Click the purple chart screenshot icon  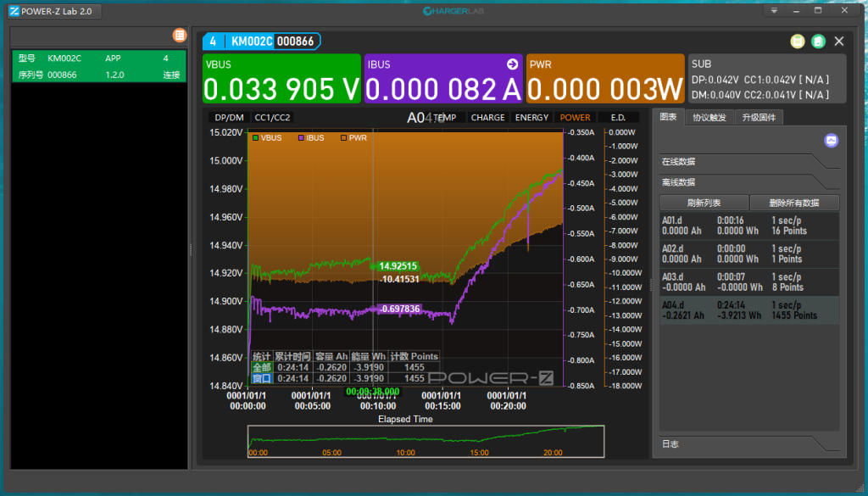[x=831, y=141]
